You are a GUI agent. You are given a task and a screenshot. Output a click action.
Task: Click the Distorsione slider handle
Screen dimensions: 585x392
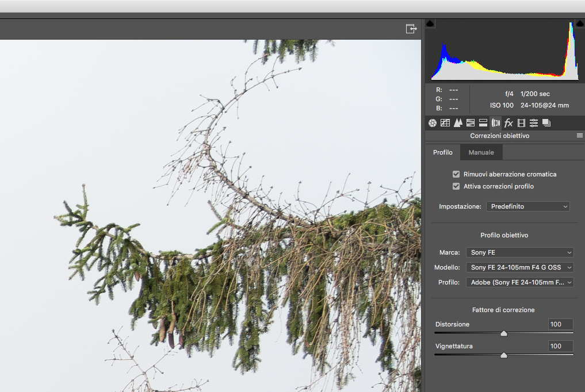[504, 333]
